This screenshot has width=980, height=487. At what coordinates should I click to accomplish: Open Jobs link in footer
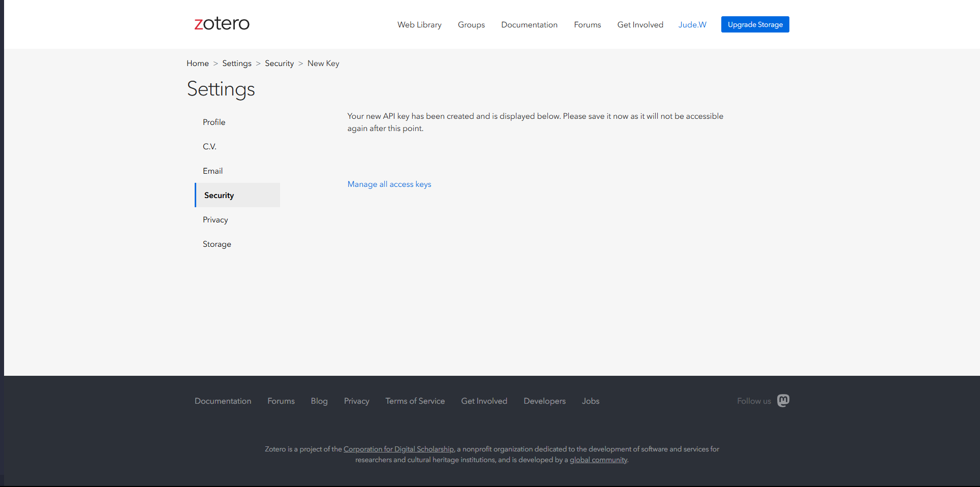pos(591,401)
